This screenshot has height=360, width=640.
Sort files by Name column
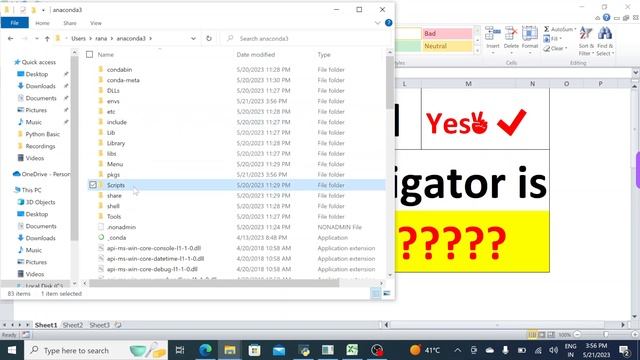pos(106,54)
